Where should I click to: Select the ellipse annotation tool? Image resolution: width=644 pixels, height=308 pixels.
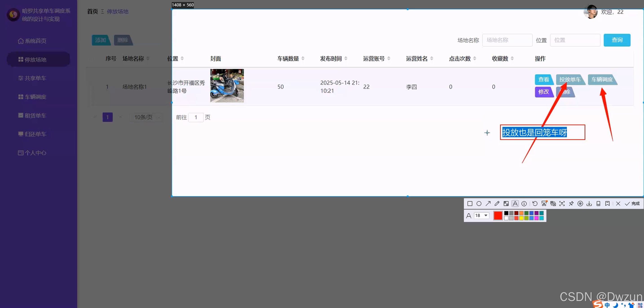[x=479, y=204]
